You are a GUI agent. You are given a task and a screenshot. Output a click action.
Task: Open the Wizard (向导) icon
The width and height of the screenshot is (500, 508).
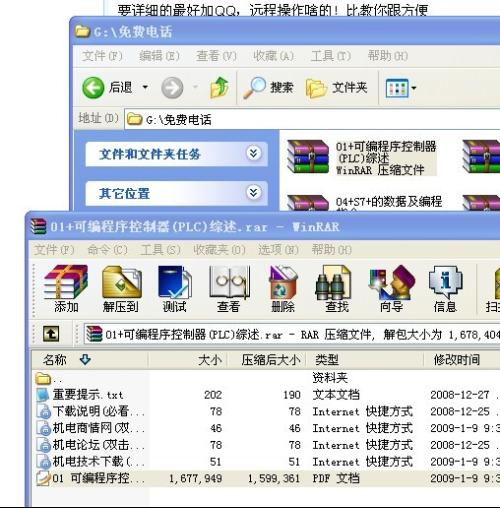point(391,288)
